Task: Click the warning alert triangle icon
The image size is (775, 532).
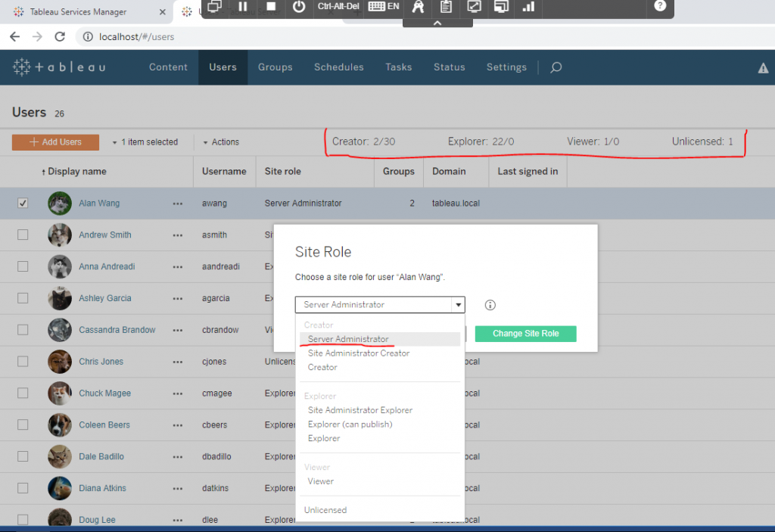Action: point(763,67)
